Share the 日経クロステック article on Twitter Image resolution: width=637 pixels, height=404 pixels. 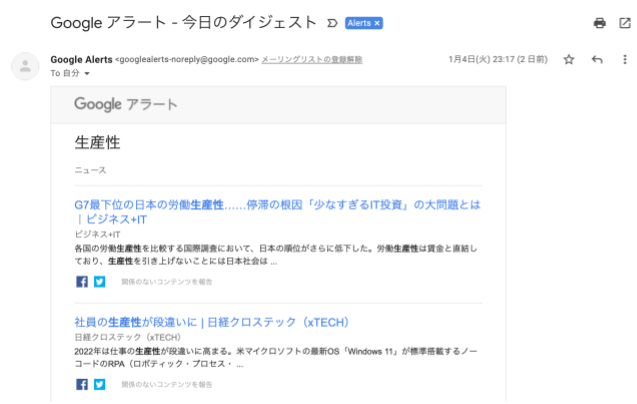point(100,384)
